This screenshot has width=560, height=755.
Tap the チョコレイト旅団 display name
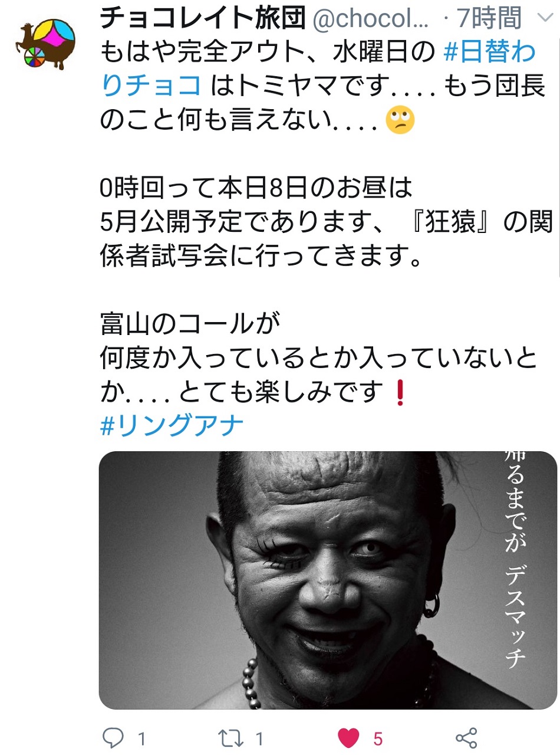(202, 19)
